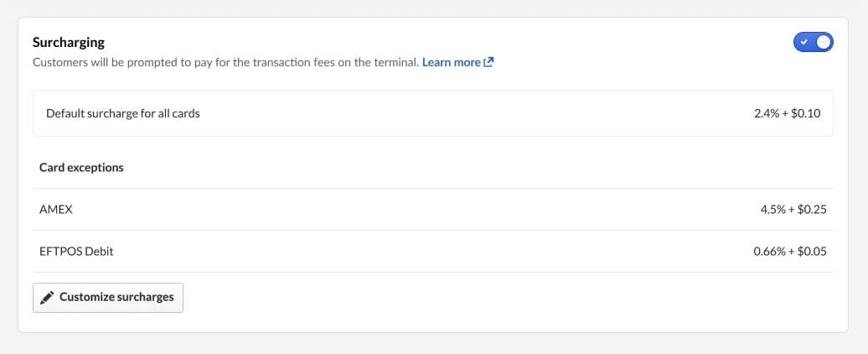Screen dimensions: 868x354
Task: Click the white knob of the Surcharging switch
Action: click(x=824, y=42)
